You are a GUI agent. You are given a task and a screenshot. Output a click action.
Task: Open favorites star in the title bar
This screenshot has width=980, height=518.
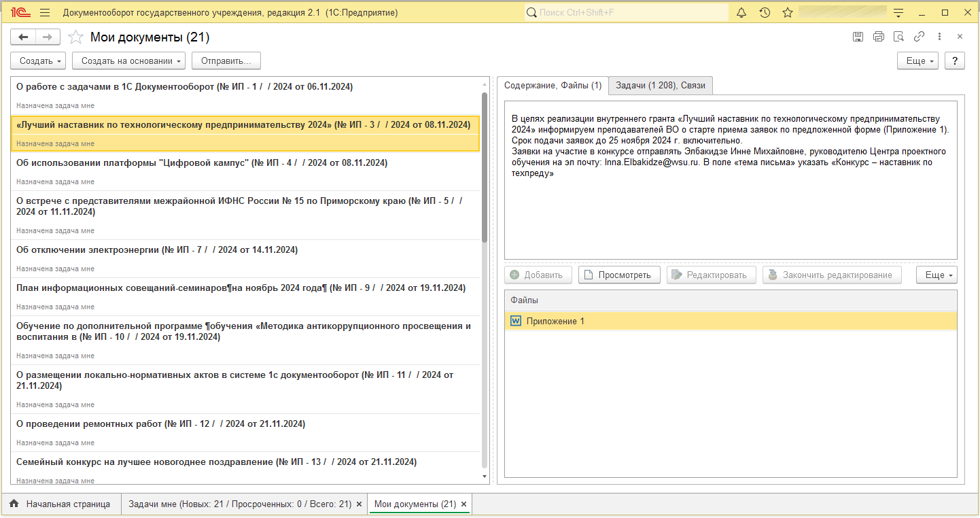(788, 12)
